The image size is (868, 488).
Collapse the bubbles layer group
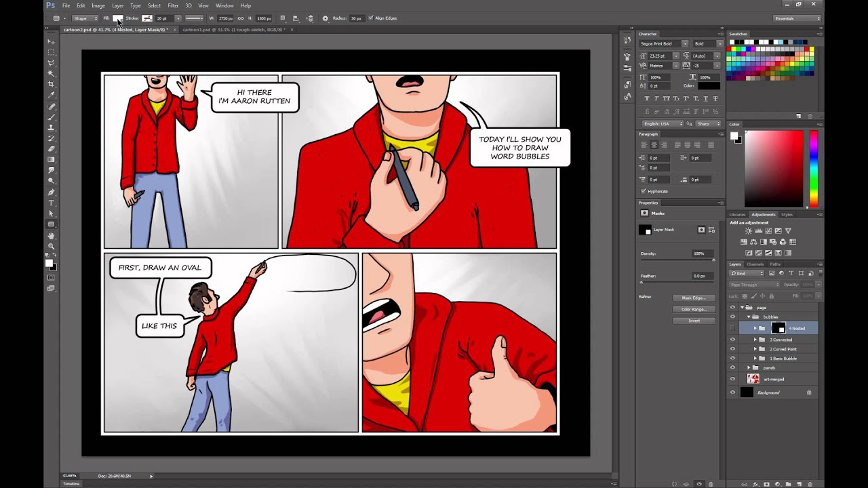749,317
